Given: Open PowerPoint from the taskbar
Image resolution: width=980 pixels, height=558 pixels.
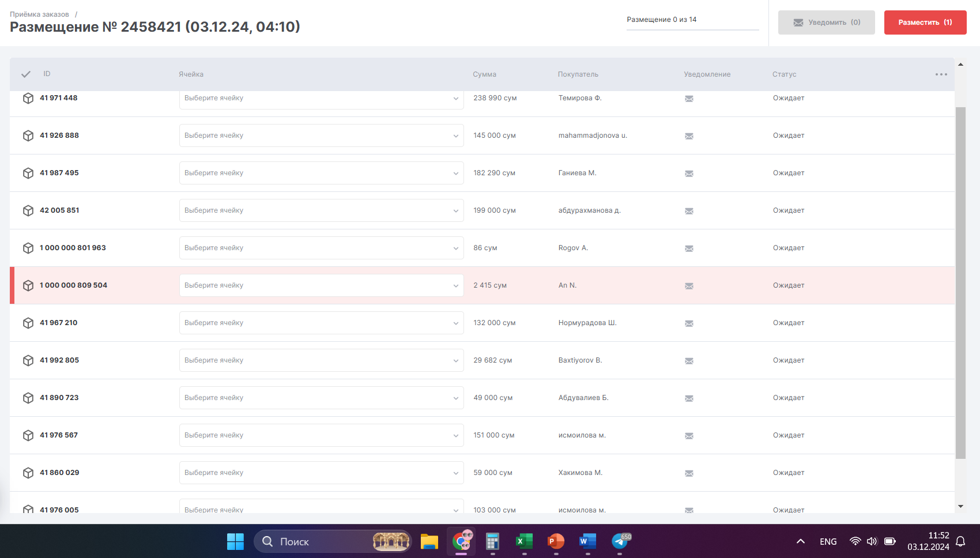Looking at the screenshot, I should click(556, 541).
